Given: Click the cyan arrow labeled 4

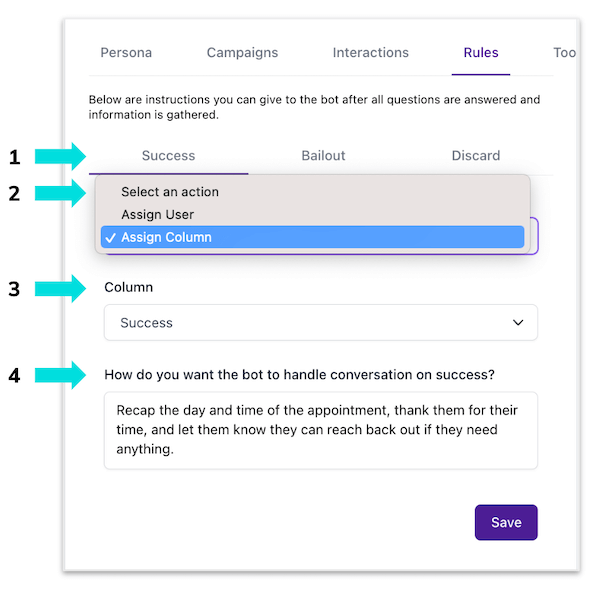Looking at the screenshot, I should (x=61, y=376).
